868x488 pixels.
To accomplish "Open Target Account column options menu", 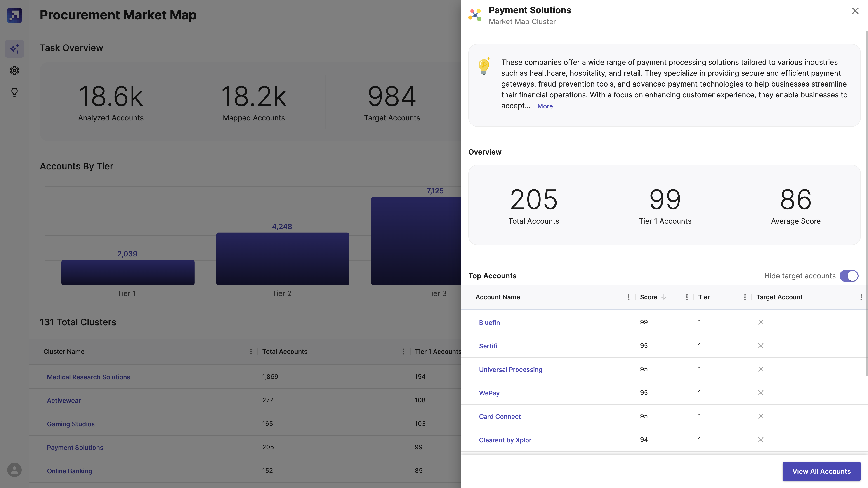I will [861, 297].
